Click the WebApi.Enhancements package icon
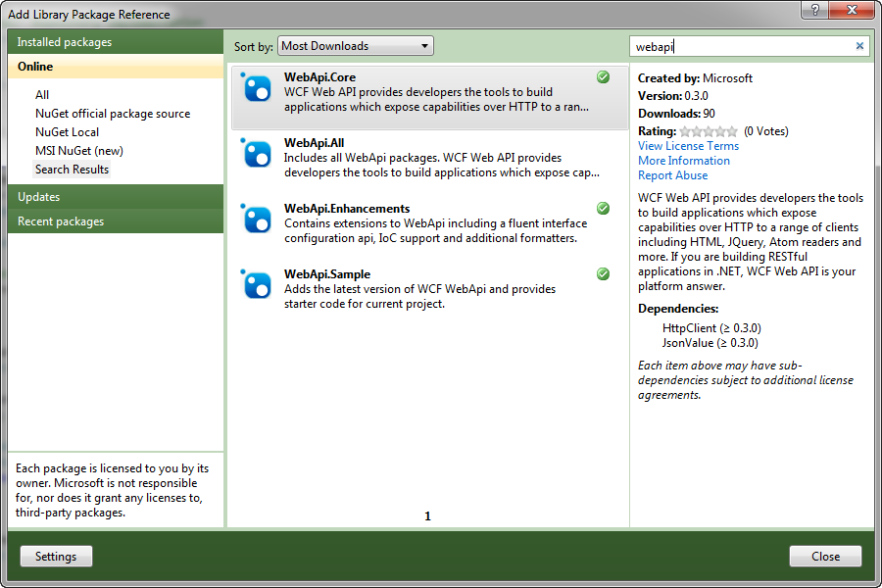882x588 pixels. pos(256,219)
